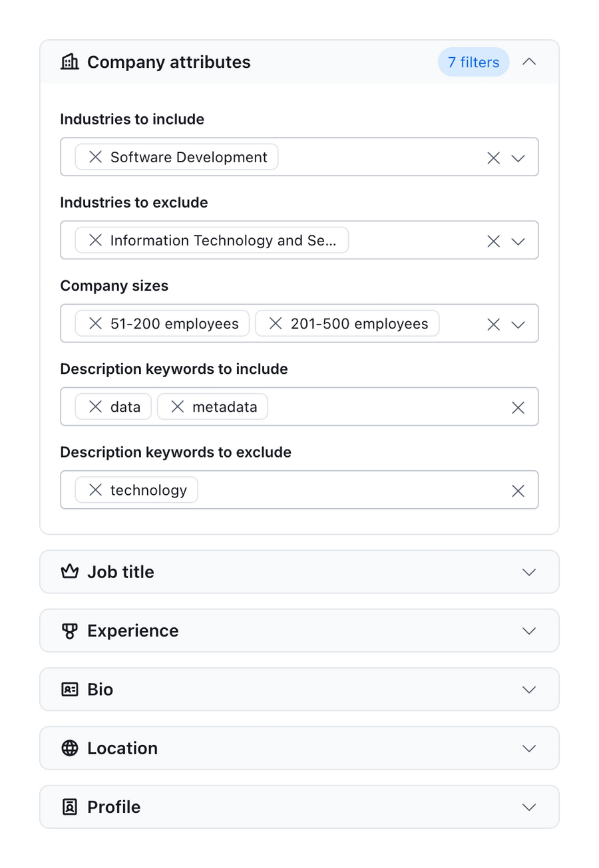Remove the metadata keyword chip

(x=177, y=406)
